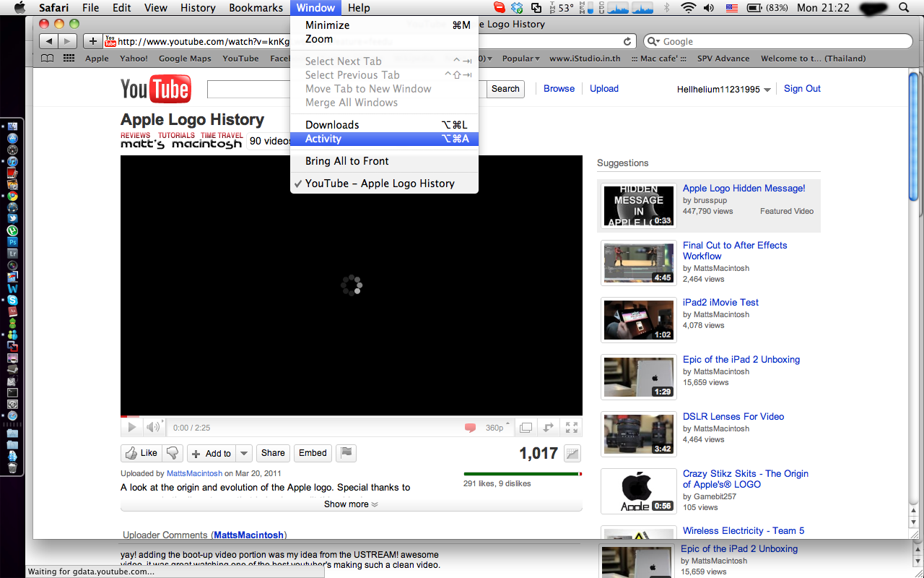
Task: Open the MattsMacintosh uploader link
Action: (x=195, y=473)
